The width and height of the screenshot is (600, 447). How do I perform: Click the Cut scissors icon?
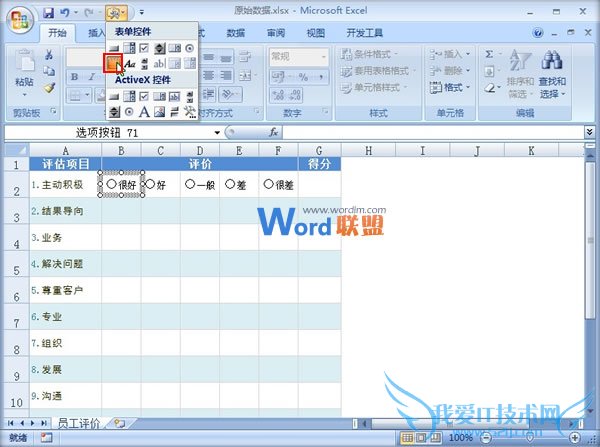[x=49, y=55]
